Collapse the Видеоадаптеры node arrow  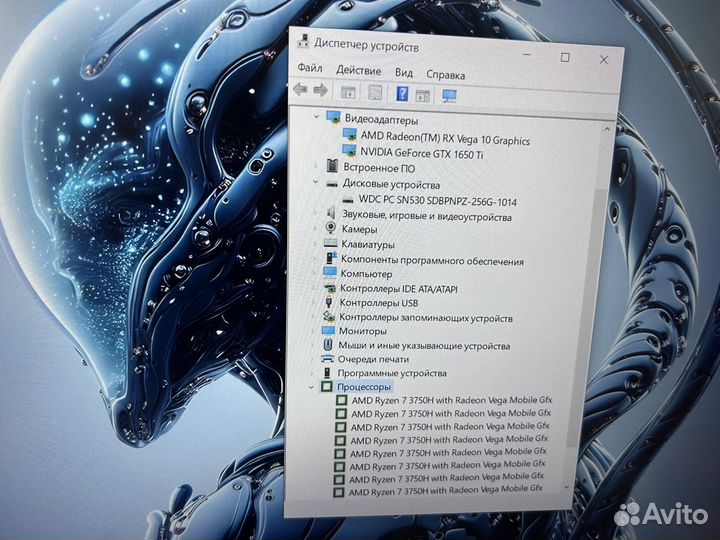316,117
